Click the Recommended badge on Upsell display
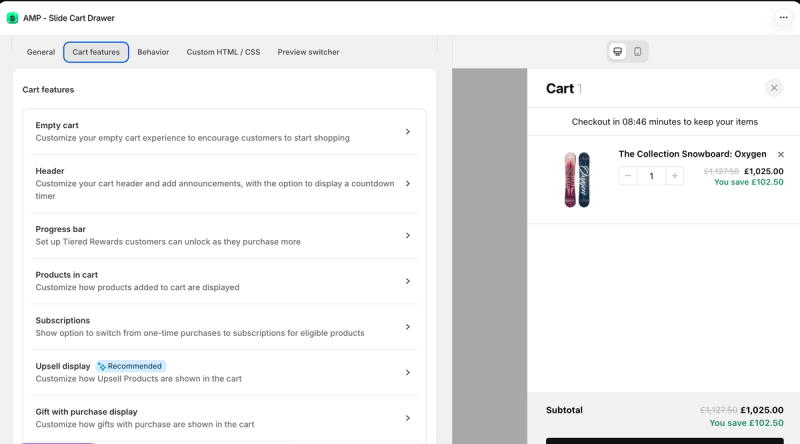Image resolution: width=800 pixels, height=444 pixels. 131,366
